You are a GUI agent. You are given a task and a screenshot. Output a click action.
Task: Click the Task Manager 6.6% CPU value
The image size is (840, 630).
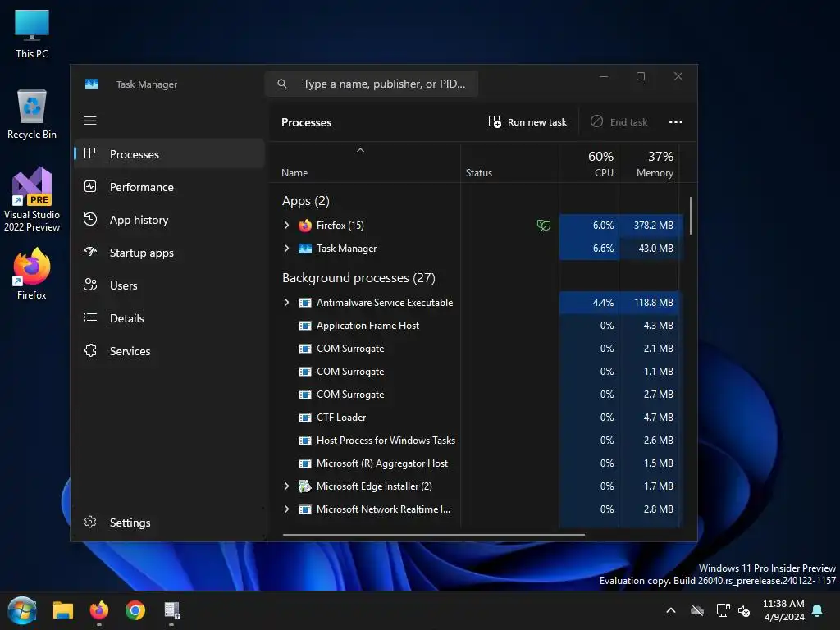[x=603, y=249]
